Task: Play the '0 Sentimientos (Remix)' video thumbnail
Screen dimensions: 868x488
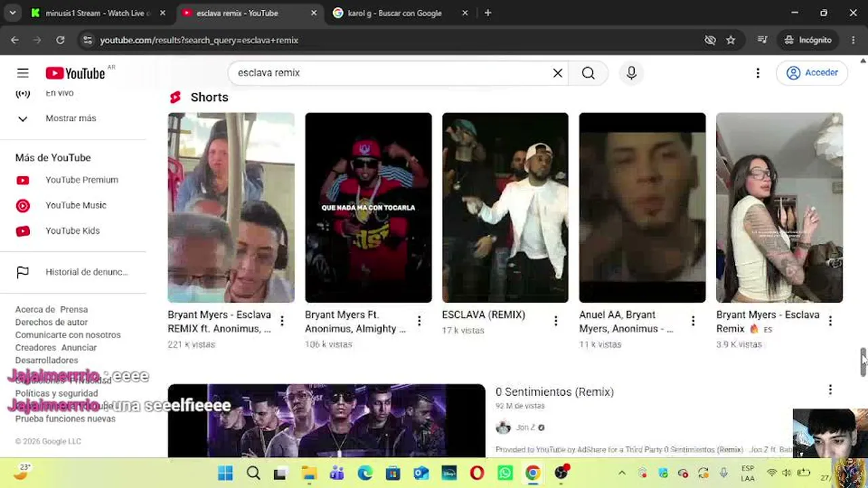Action: coord(326,421)
